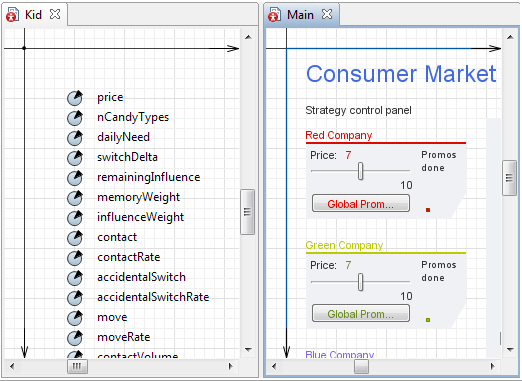Click the Kid panel horizontal scrollbar thumb

pyautogui.click(x=77, y=367)
